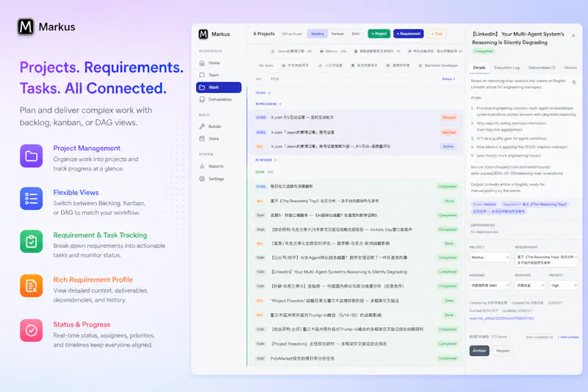Open the Priority dropdown set to High

[x=563, y=285]
